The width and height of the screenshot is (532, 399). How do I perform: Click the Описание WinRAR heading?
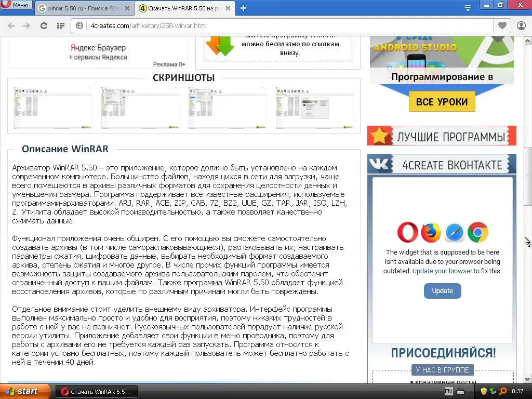[65, 149]
